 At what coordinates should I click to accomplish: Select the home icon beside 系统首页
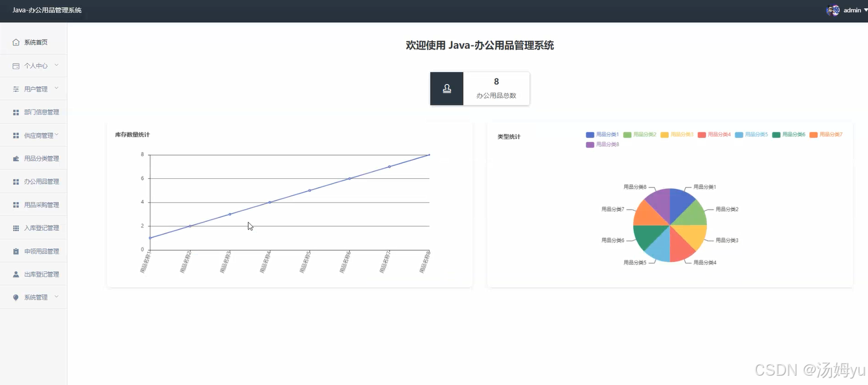(x=15, y=41)
